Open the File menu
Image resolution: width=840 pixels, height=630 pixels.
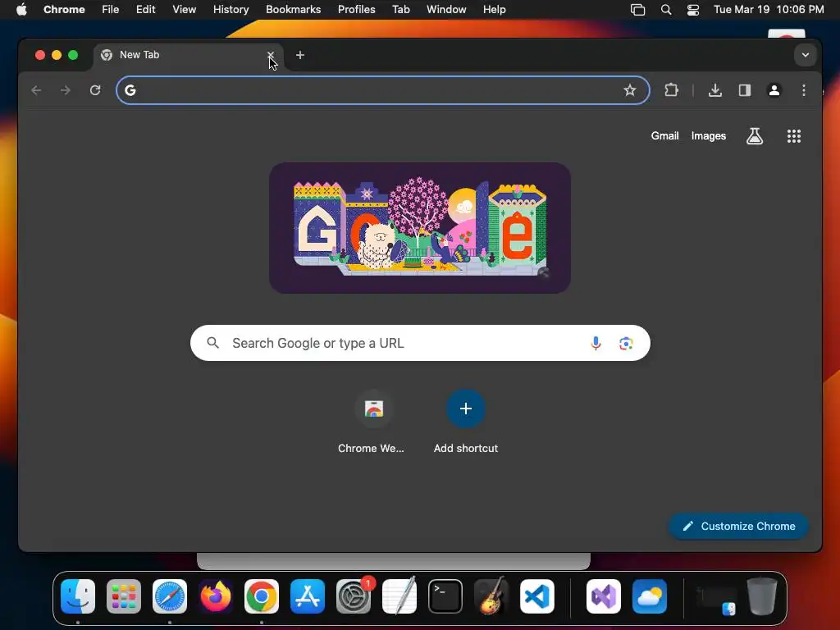click(x=111, y=9)
